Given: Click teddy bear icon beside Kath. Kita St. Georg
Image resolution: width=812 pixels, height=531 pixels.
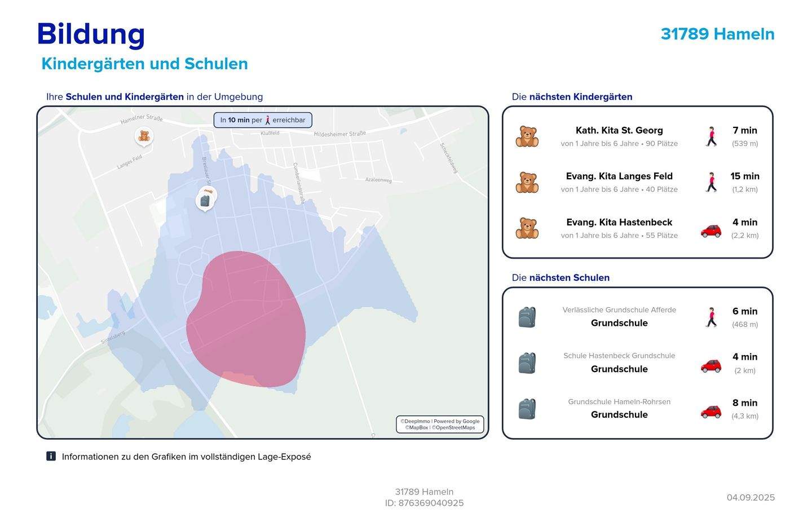Looking at the screenshot, I should [527, 136].
